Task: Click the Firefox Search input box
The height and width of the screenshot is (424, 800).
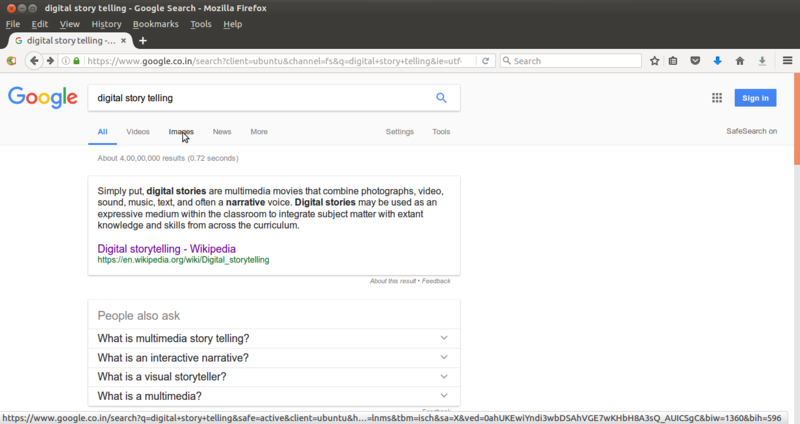Action: point(570,61)
